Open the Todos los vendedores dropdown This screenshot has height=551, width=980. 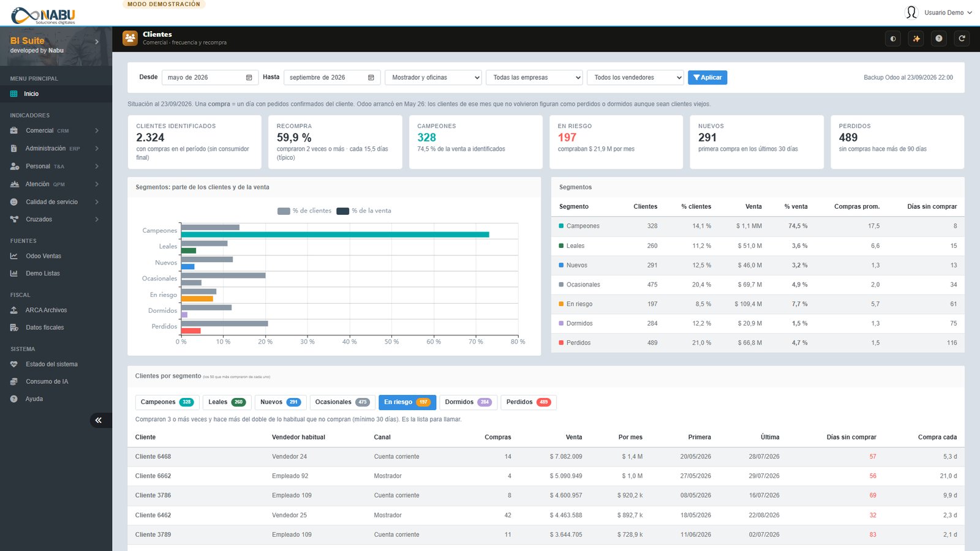tap(636, 78)
